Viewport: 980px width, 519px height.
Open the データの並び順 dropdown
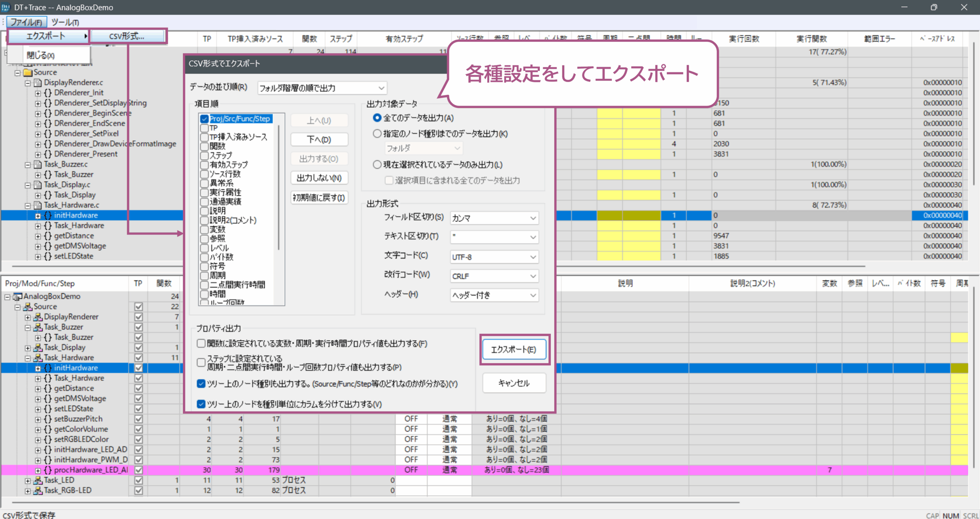pos(322,88)
